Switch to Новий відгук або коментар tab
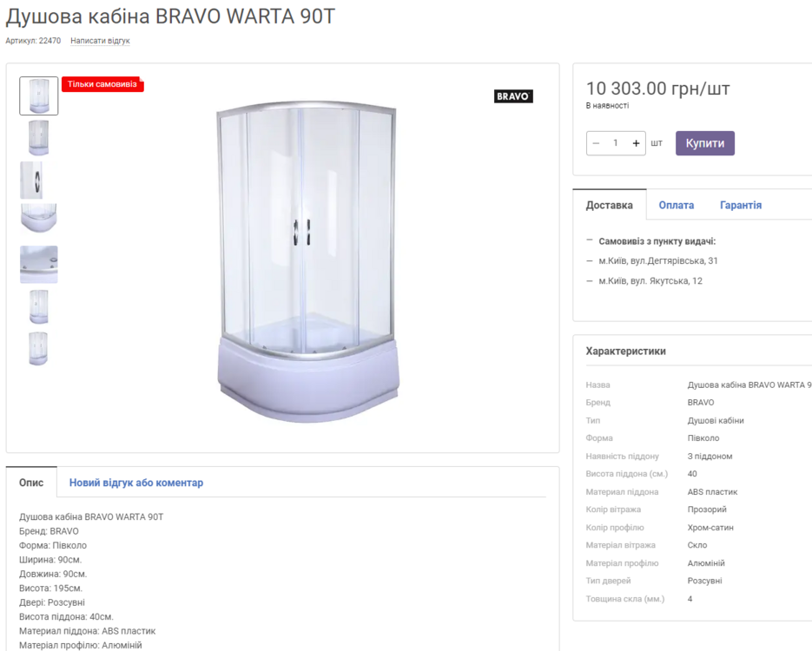 click(136, 483)
